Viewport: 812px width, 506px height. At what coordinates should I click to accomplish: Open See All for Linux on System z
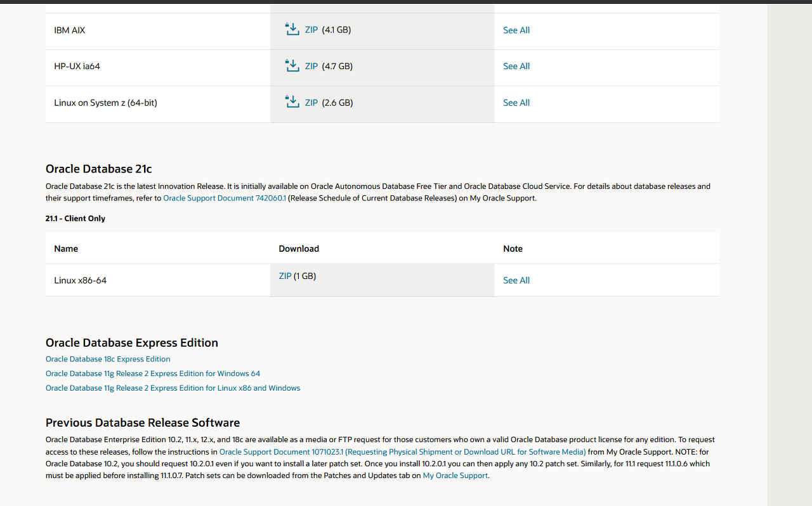516,103
